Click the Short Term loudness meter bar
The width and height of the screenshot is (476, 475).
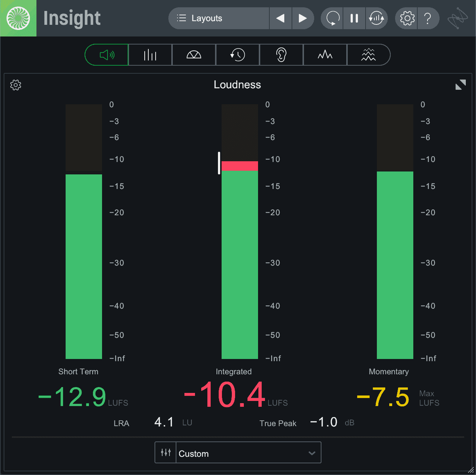[x=84, y=232]
